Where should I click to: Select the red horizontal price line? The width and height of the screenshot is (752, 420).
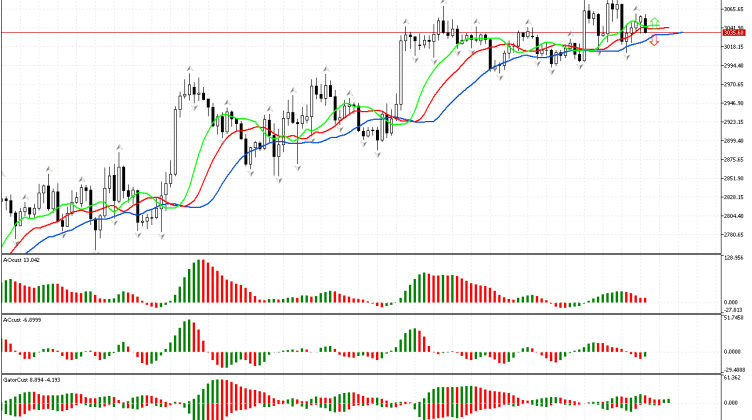(300, 32)
